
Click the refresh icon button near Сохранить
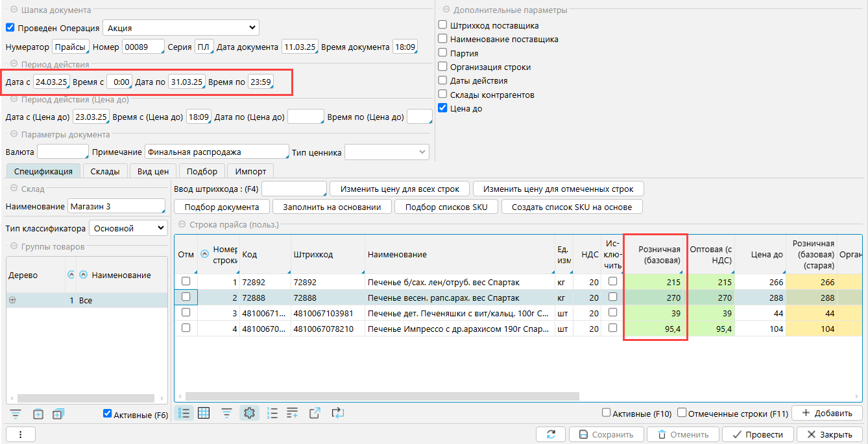[x=551, y=434]
